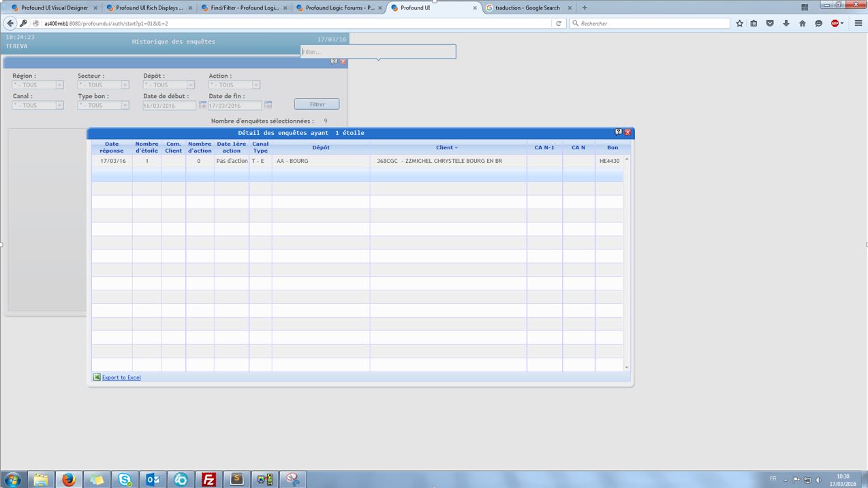The image size is (868, 488).
Task: Sort by the Canal Type column header
Action: point(260,147)
